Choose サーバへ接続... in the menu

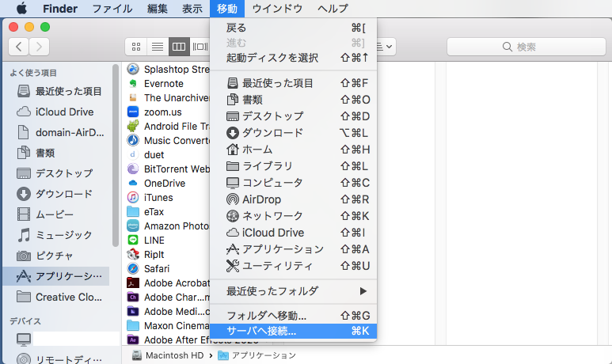coord(293,331)
